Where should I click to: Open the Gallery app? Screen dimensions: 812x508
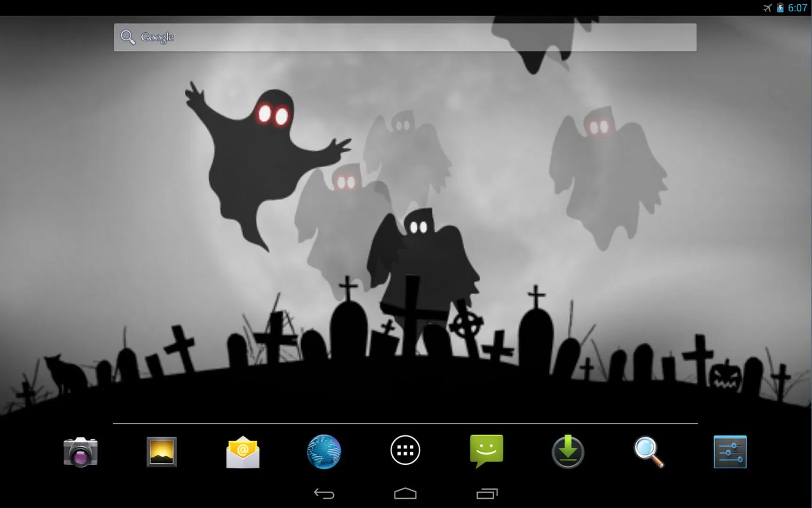click(162, 452)
